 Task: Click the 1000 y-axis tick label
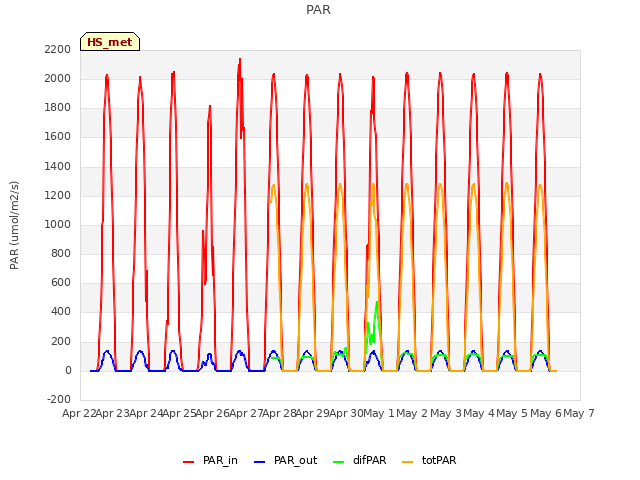58,224
